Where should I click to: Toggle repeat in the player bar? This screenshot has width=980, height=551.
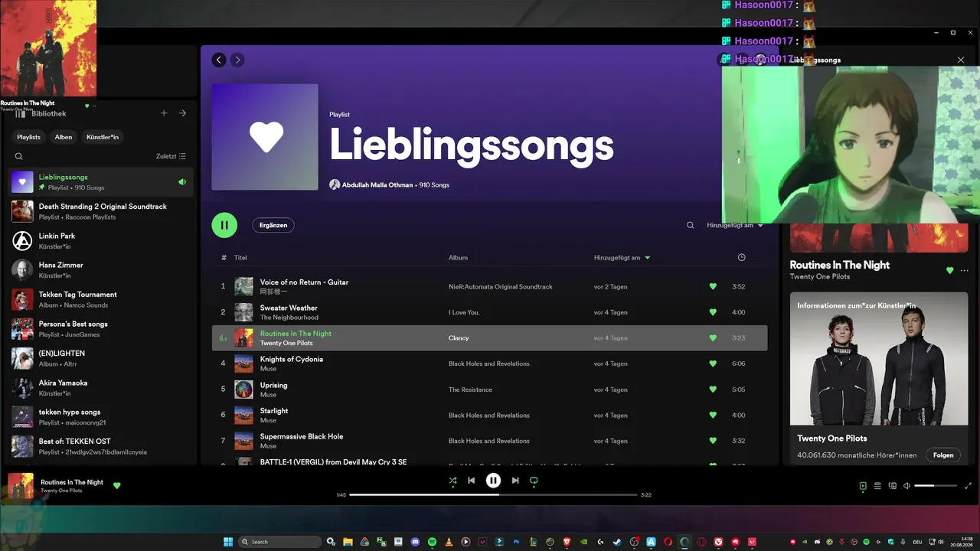[x=534, y=481]
